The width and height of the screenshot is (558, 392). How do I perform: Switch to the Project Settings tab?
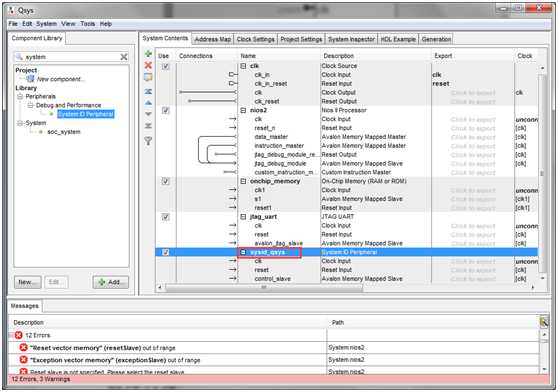[301, 39]
